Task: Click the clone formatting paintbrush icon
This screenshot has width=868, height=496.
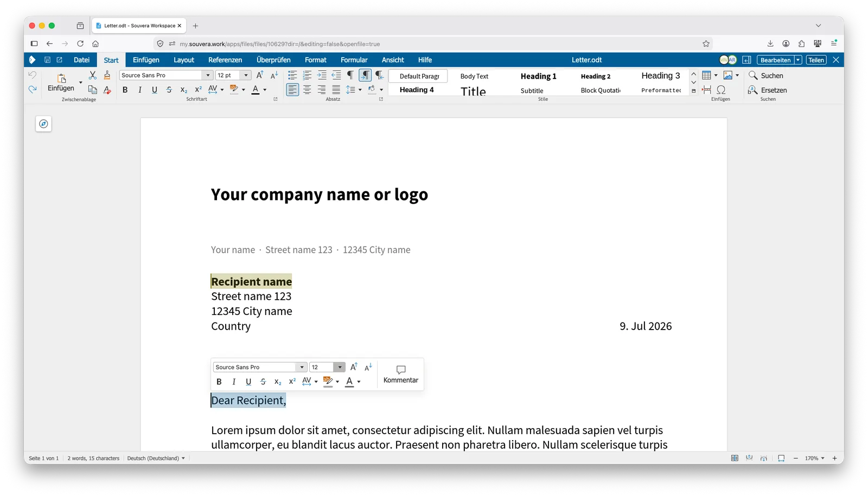Action: click(107, 75)
